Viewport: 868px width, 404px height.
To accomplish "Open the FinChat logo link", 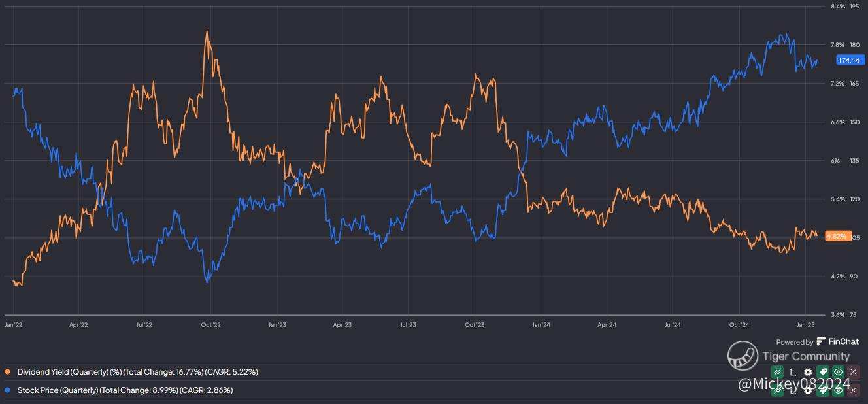I will pos(838,341).
